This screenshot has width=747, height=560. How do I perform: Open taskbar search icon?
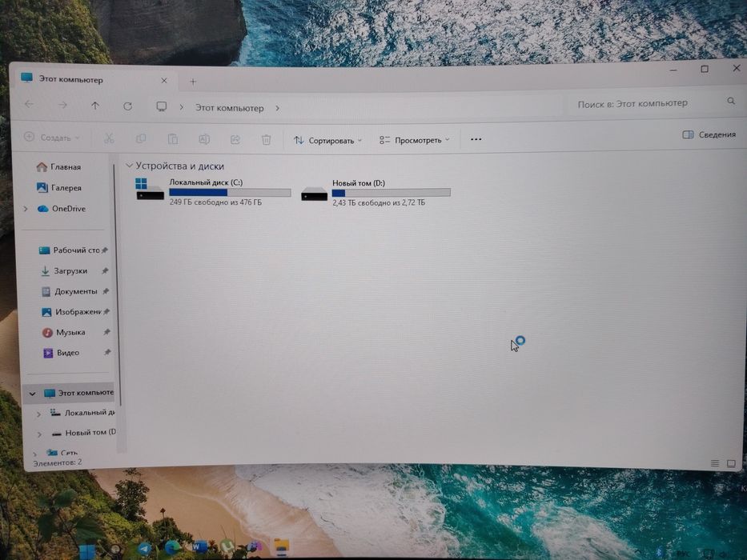tap(115, 551)
